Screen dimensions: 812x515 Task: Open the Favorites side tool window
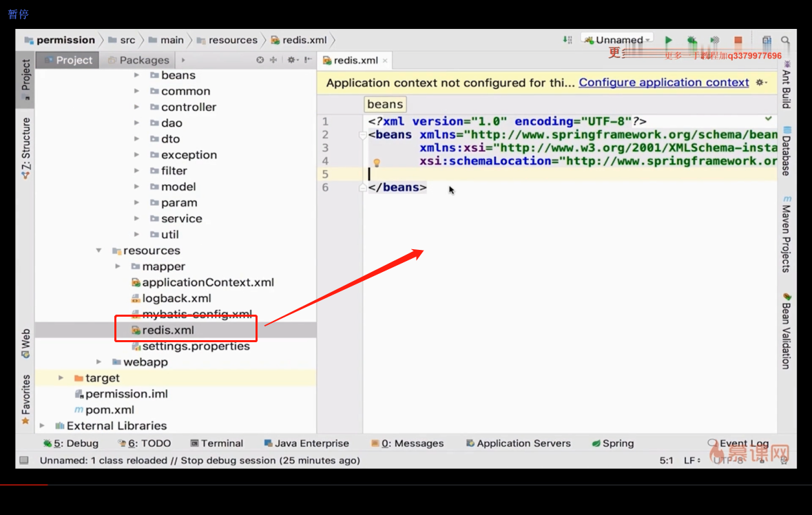pyautogui.click(x=26, y=399)
